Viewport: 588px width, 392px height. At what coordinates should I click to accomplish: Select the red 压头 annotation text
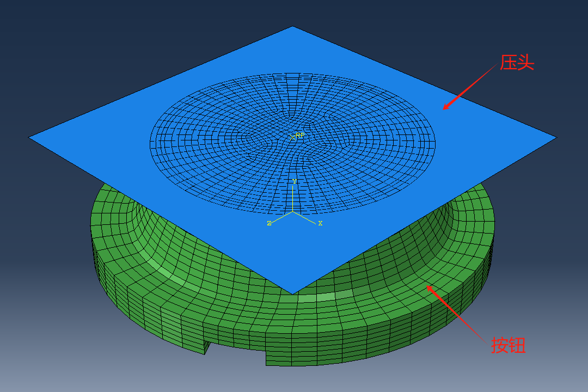coord(517,63)
